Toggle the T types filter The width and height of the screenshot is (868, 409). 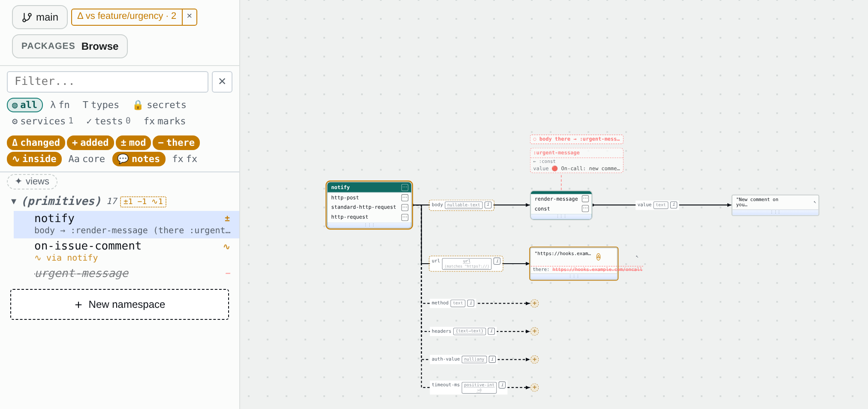point(101,105)
